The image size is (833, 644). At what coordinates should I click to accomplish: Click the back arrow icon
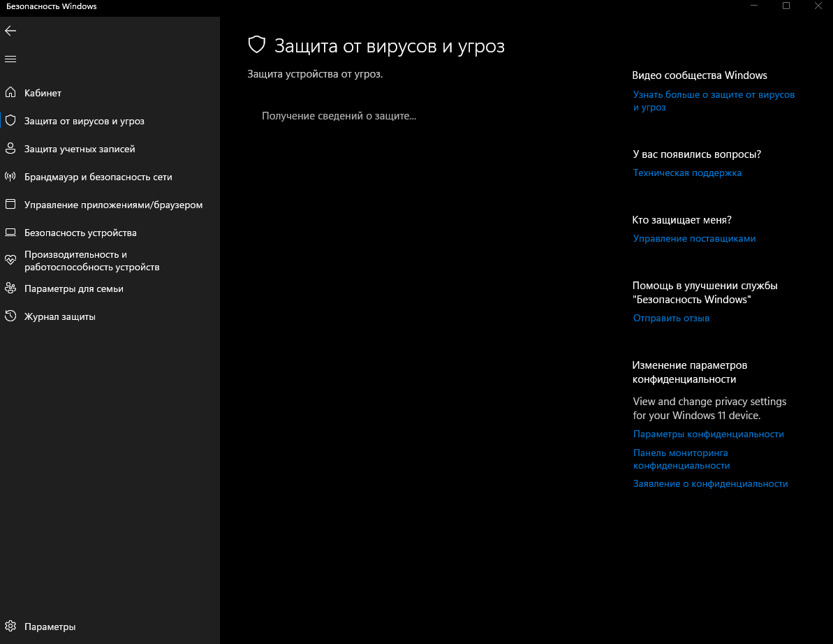[x=10, y=31]
